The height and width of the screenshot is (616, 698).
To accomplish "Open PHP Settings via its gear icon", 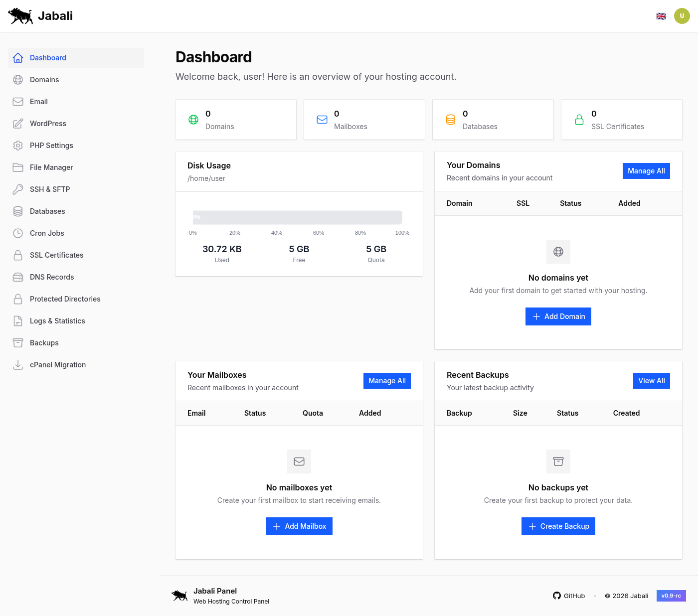I will (18, 146).
